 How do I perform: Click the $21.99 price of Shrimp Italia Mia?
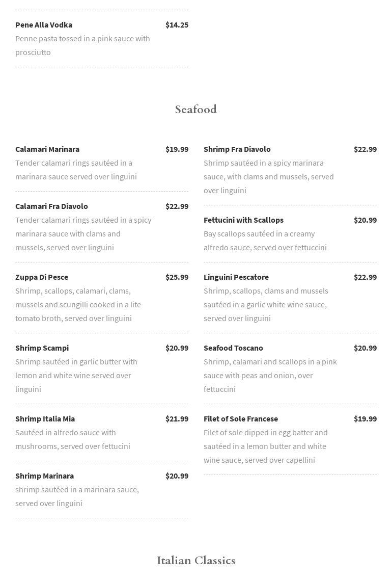pos(177,419)
